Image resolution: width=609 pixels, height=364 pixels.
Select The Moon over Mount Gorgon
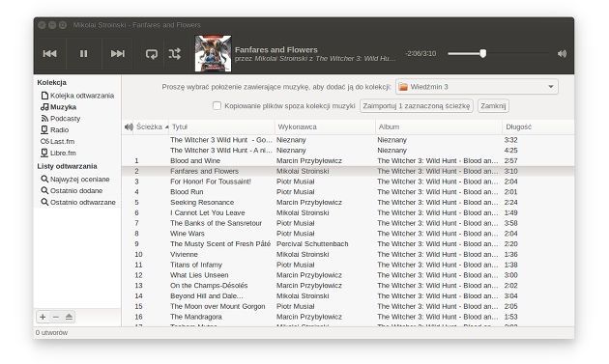pyautogui.click(x=348, y=307)
